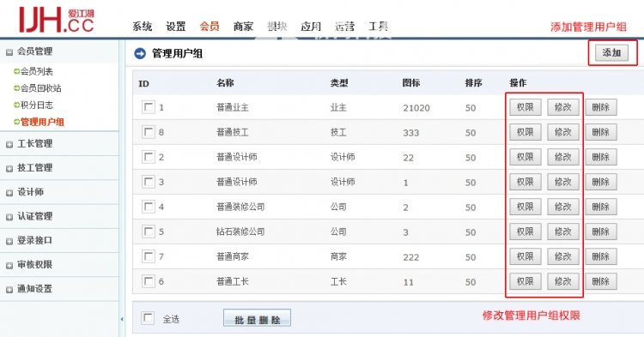This screenshot has width=644, height=337.
Task: Check the box for row ID 2
Action: pyautogui.click(x=148, y=157)
